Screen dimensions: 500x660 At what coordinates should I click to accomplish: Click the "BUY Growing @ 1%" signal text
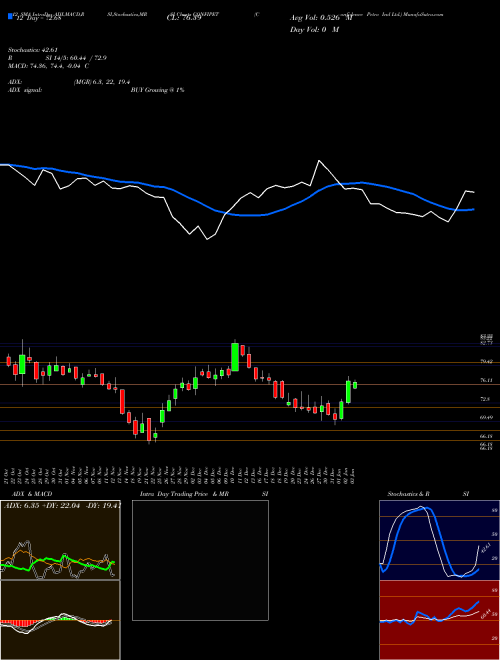(x=157, y=90)
